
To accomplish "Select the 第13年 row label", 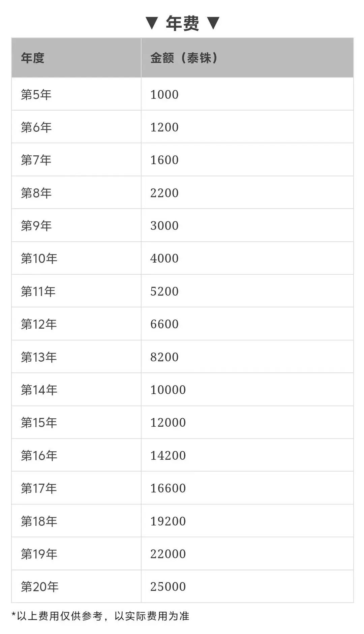I will (39, 357).
